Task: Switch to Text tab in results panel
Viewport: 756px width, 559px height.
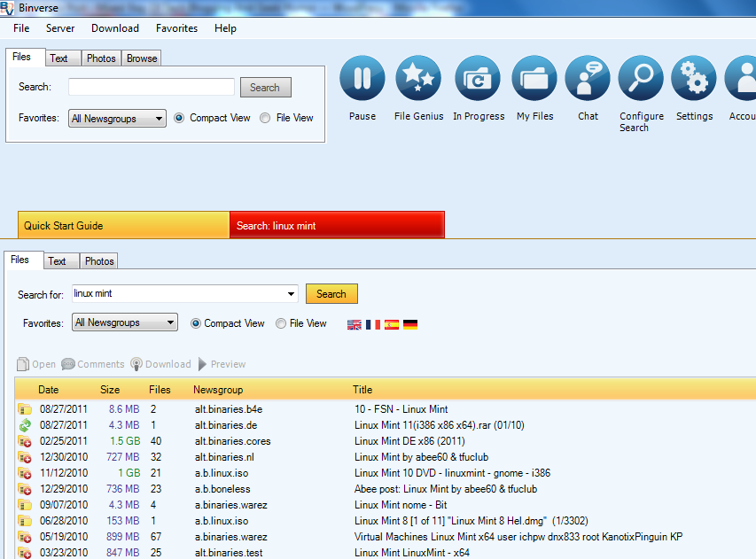Action: coord(61,261)
